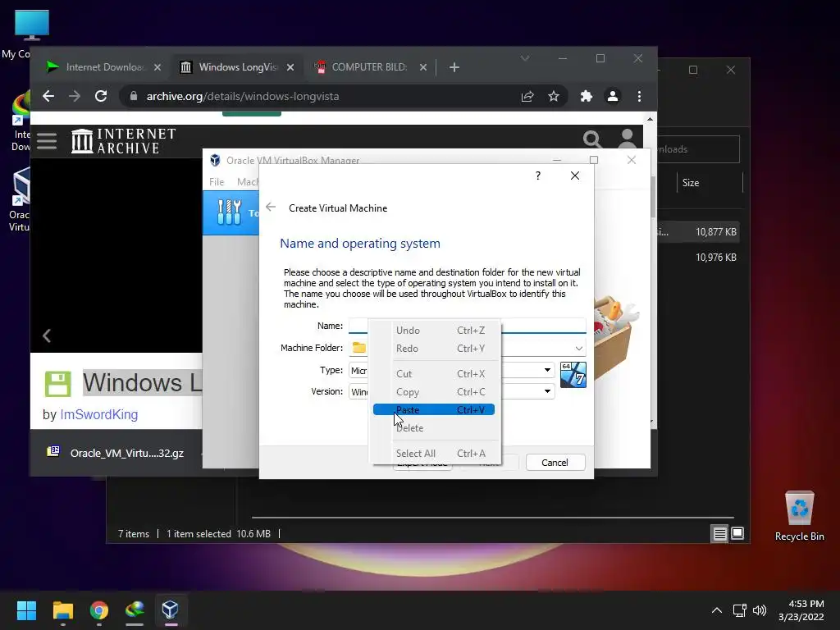Screen dimensions: 840x630
Task: Click previous arrow in archive viewer
Action: (x=47, y=336)
